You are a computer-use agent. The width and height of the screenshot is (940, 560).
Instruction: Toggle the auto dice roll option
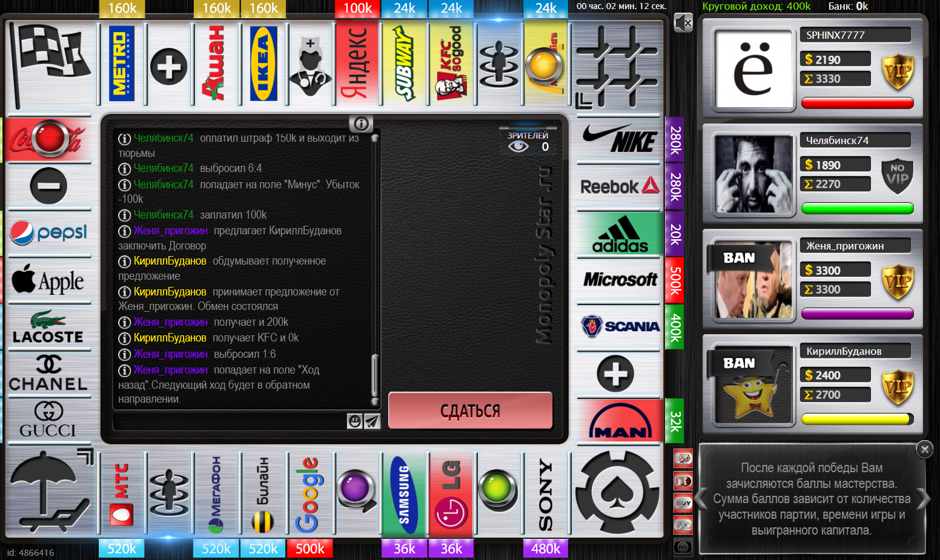(683, 458)
